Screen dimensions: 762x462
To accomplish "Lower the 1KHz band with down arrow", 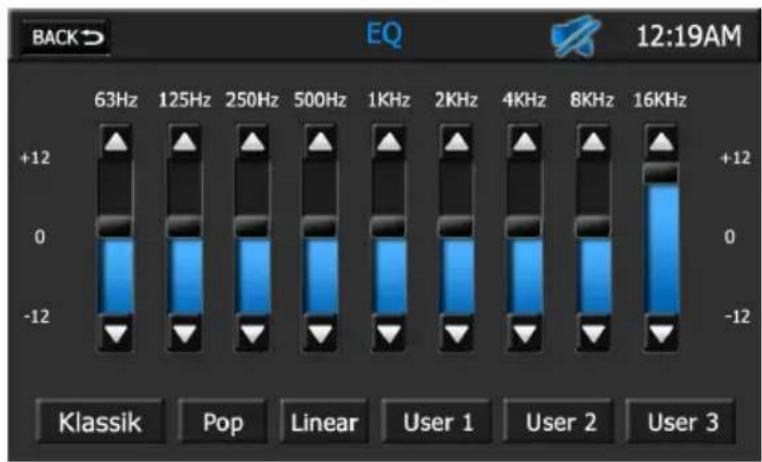I will click(x=389, y=333).
